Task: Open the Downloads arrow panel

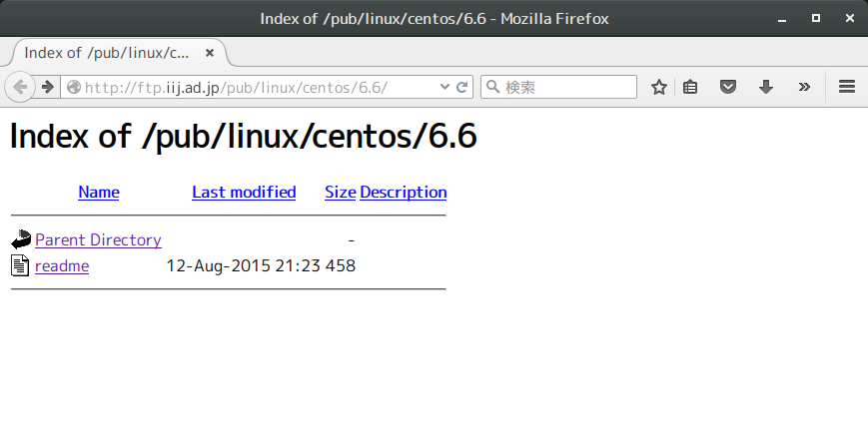Action: 766,87
